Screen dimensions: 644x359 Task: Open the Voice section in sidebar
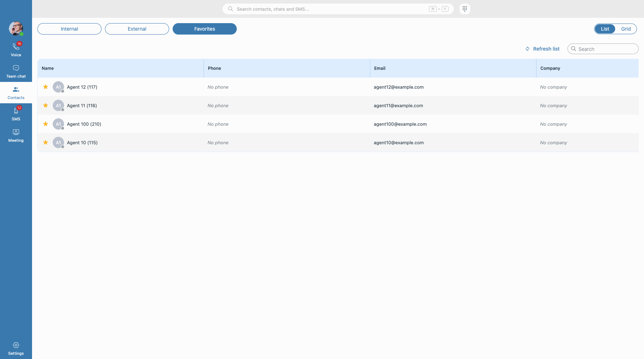(x=16, y=50)
